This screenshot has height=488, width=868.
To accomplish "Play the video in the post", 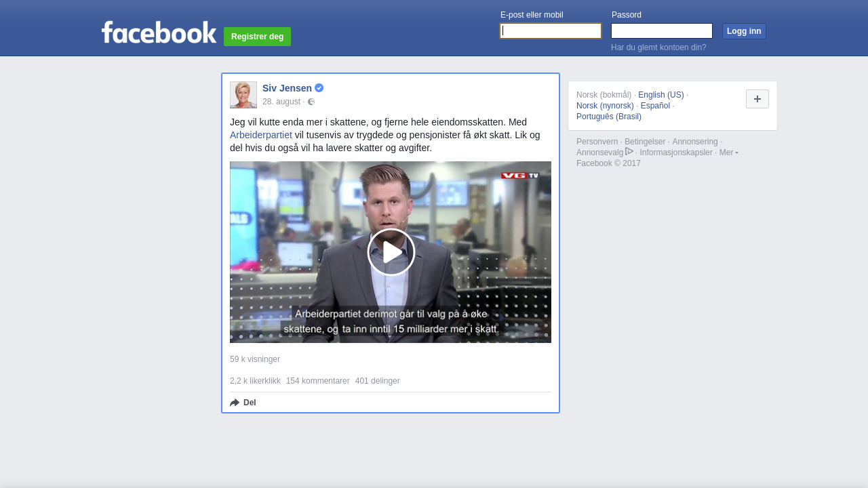I will tap(391, 252).
